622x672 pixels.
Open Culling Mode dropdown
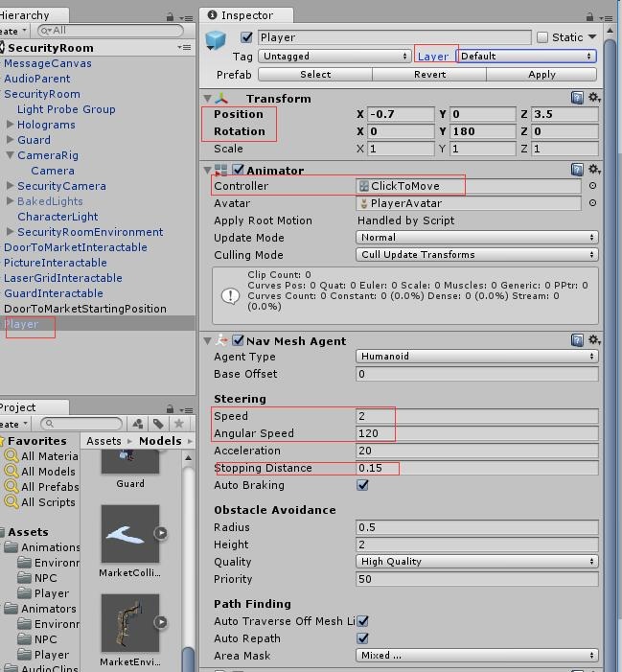coord(477,255)
